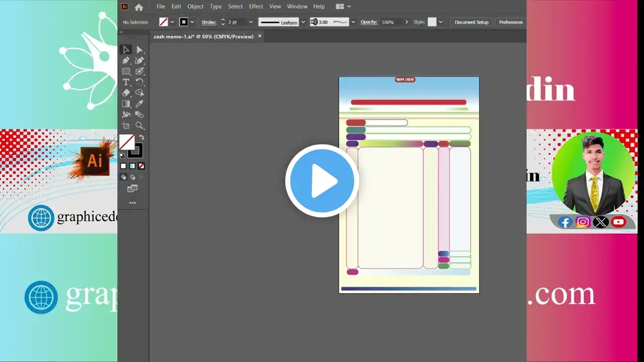Select the Direct Selection tool
644x362 pixels.
(139, 49)
